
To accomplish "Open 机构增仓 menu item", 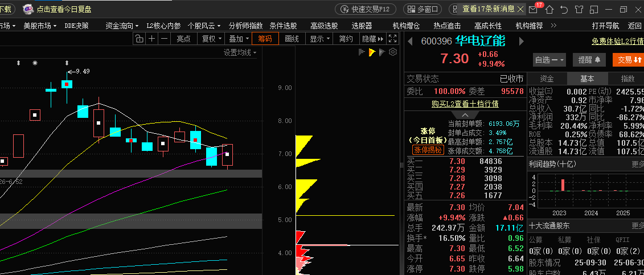I will [x=406, y=26].
